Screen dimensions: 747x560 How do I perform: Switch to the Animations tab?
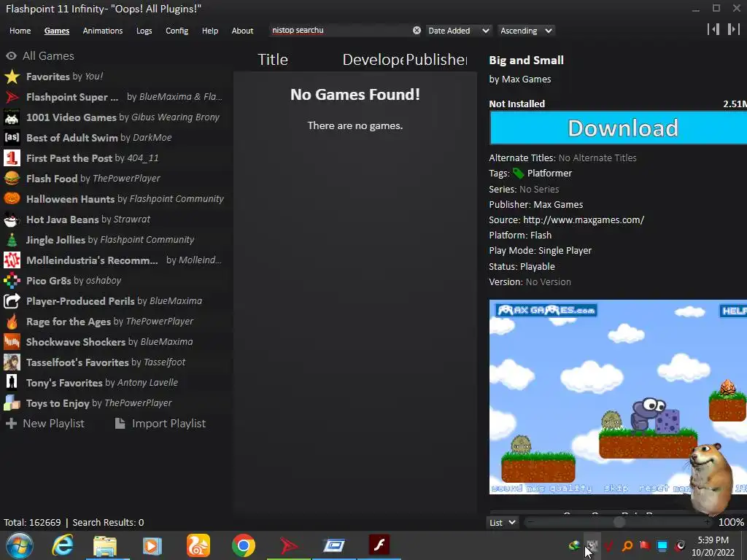pos(102,31)
